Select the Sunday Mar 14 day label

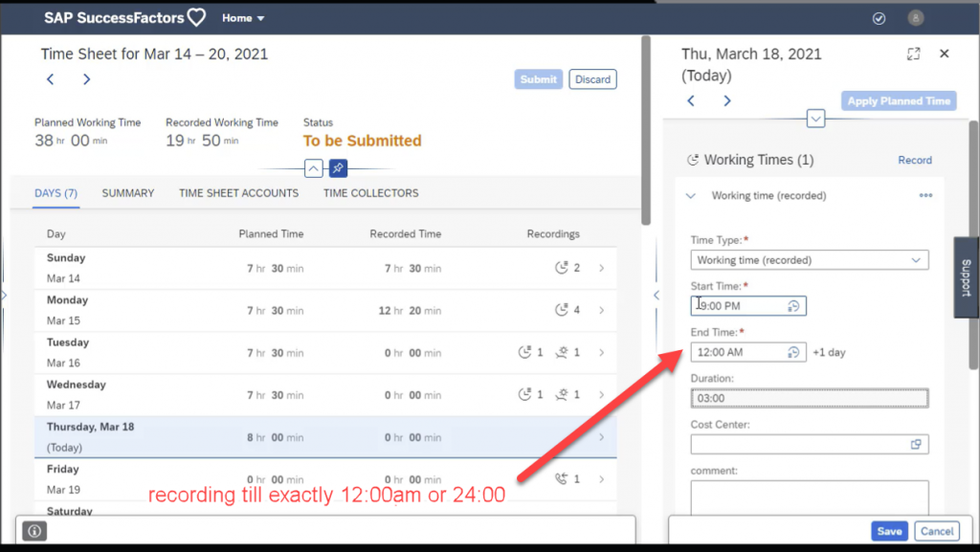coord(66,268)
